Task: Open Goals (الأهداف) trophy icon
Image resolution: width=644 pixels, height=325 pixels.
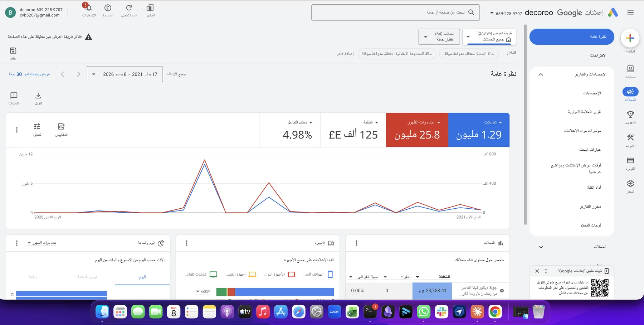Action: [x=630, y=115]
